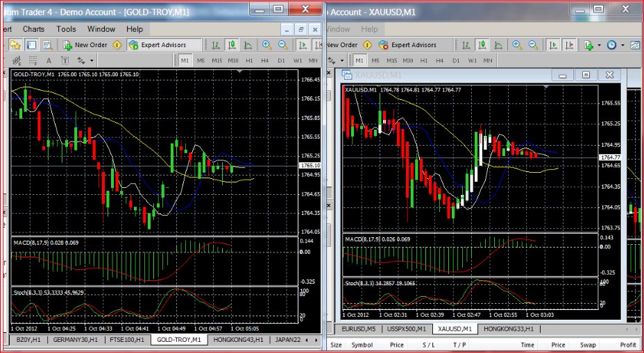
Task: Toggle Expert Advisors in the XAUUSD window
Action: coord(407,45)
